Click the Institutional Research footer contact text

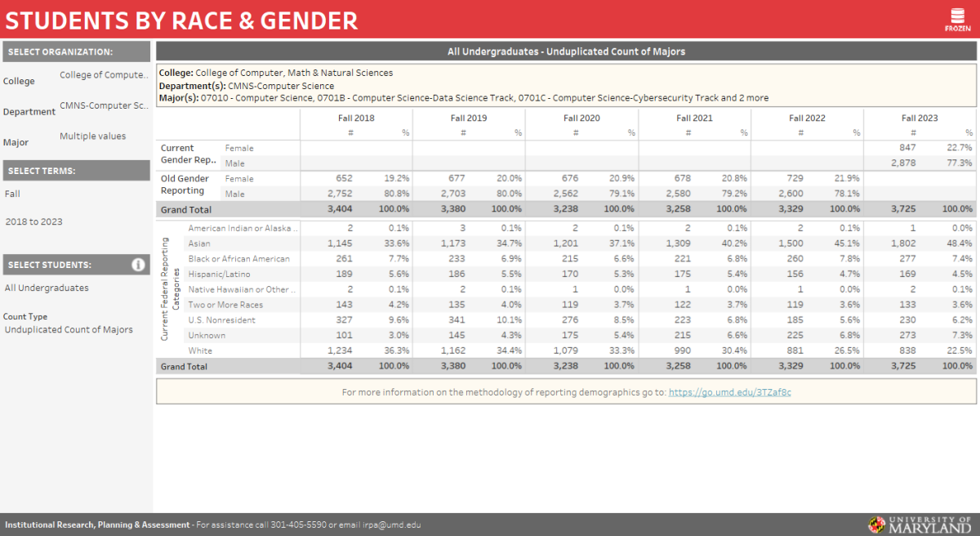(x=213, y=525)
